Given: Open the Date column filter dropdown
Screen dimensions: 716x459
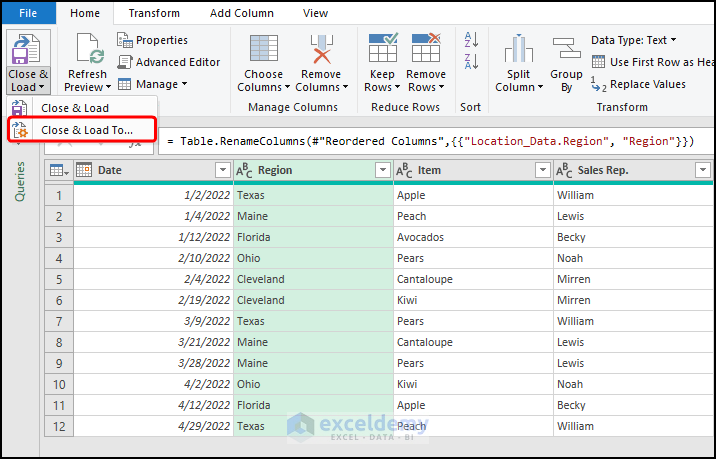Looking at the screenshot, I should click(222, 170).
